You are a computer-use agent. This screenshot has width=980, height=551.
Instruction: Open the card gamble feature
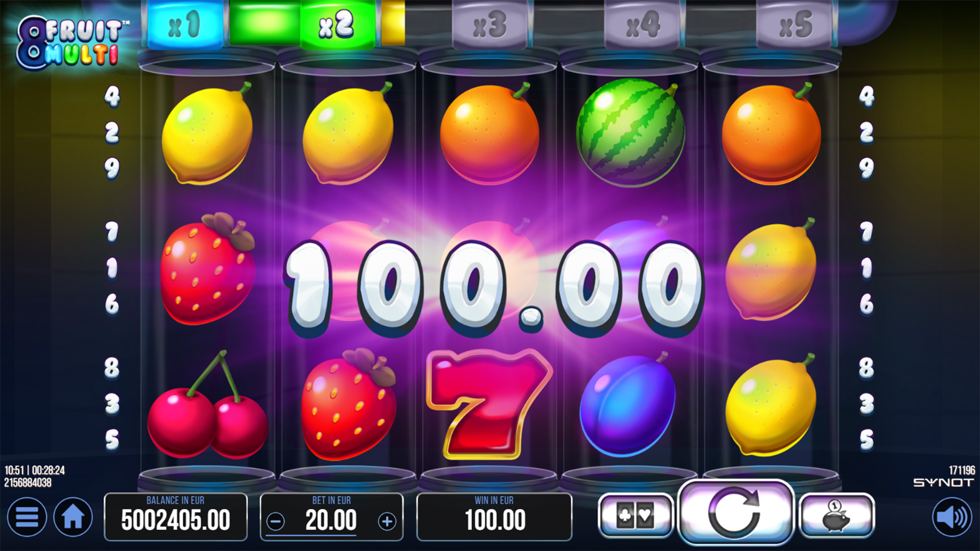635,516
